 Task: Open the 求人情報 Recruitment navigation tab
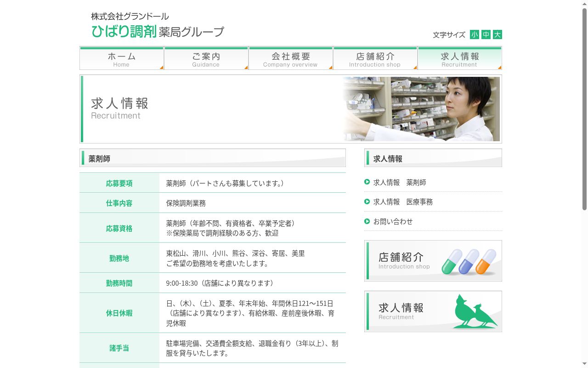(460, 58)
